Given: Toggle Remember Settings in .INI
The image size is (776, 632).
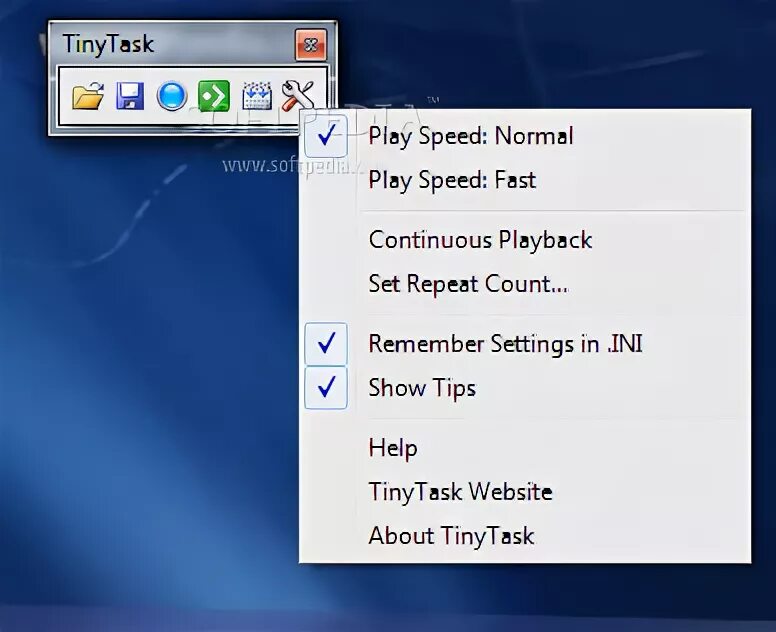Looking at the screenshot, I should (525, 344).
